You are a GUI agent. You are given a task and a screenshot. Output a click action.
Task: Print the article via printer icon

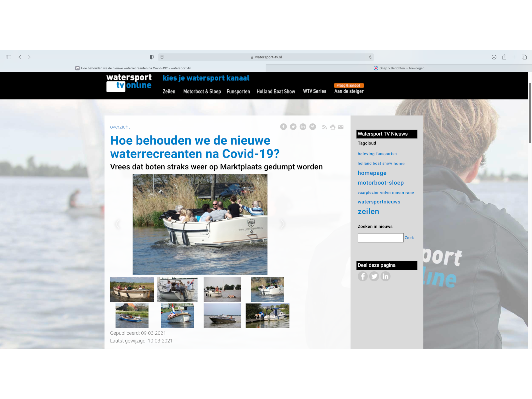(x=332, y=127)
